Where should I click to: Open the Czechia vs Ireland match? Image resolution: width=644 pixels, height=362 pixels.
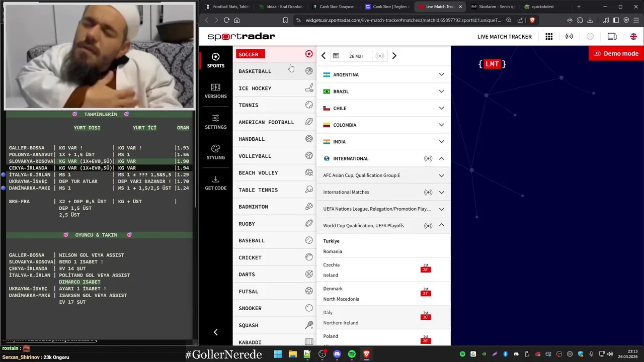tap(383, 270)
